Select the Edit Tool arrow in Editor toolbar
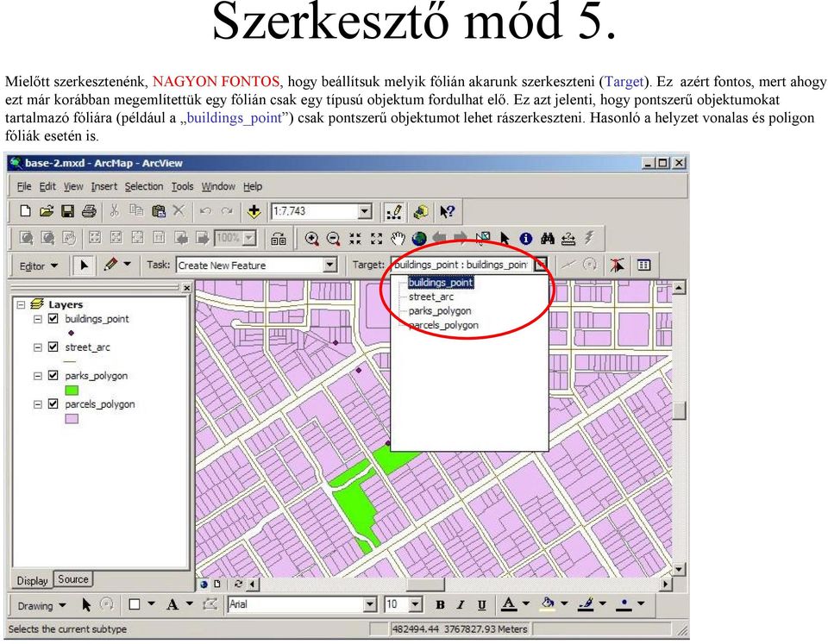Viewport: 828px width, 644px height. 84,265
